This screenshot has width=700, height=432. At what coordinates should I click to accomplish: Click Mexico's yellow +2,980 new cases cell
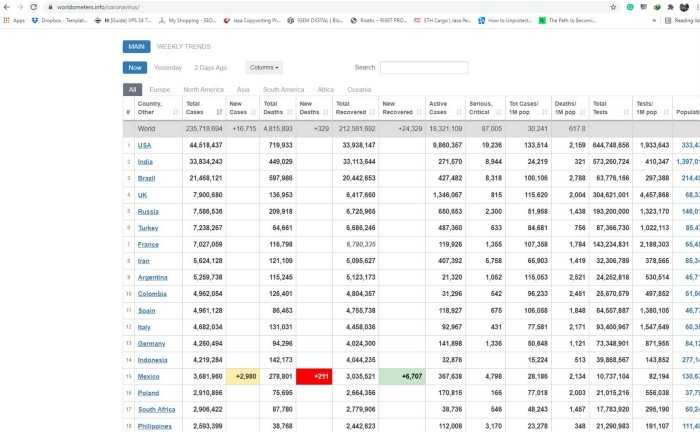[x=243, y=377]
